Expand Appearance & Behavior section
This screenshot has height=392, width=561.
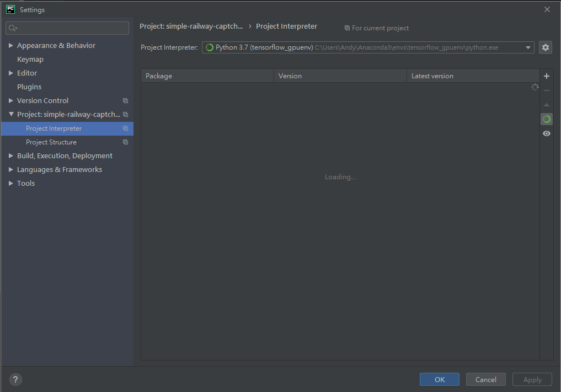[10, 45]
